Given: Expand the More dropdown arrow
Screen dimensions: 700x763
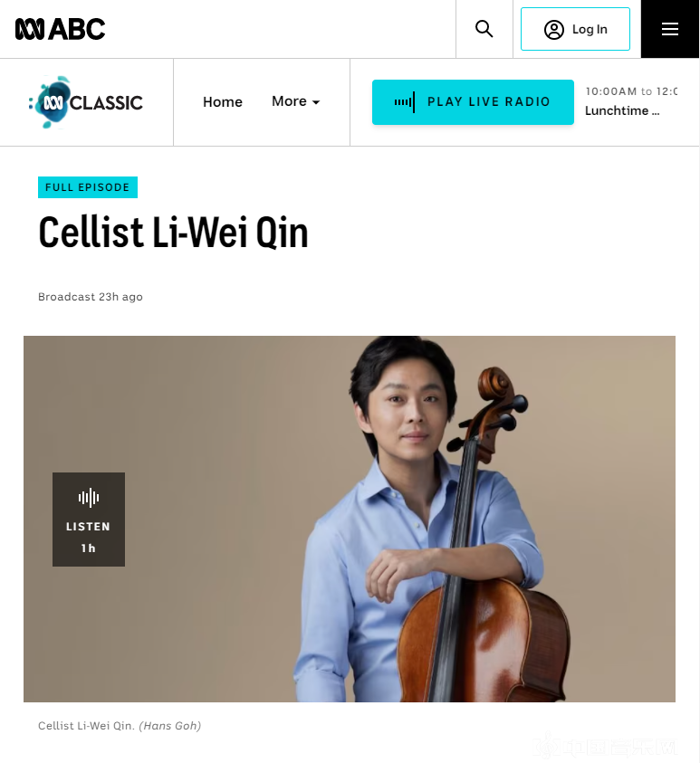Looking at the screenshot, I should coord(316,102).
